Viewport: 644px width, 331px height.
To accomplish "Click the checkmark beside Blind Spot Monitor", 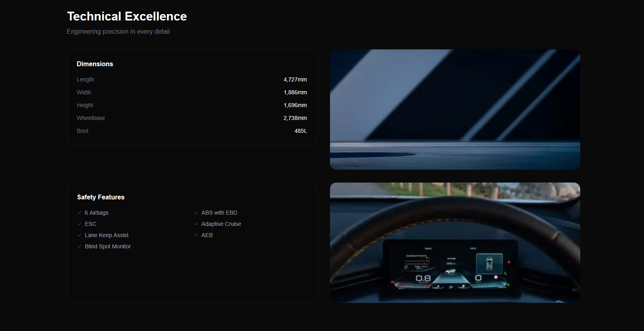I will (x=79, y=246).
